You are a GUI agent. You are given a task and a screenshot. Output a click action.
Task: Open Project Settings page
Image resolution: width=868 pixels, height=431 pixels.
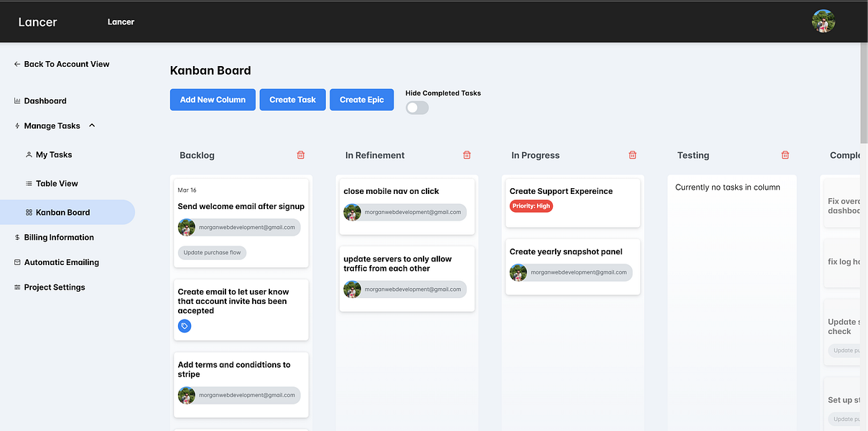(x=55, y=287)
